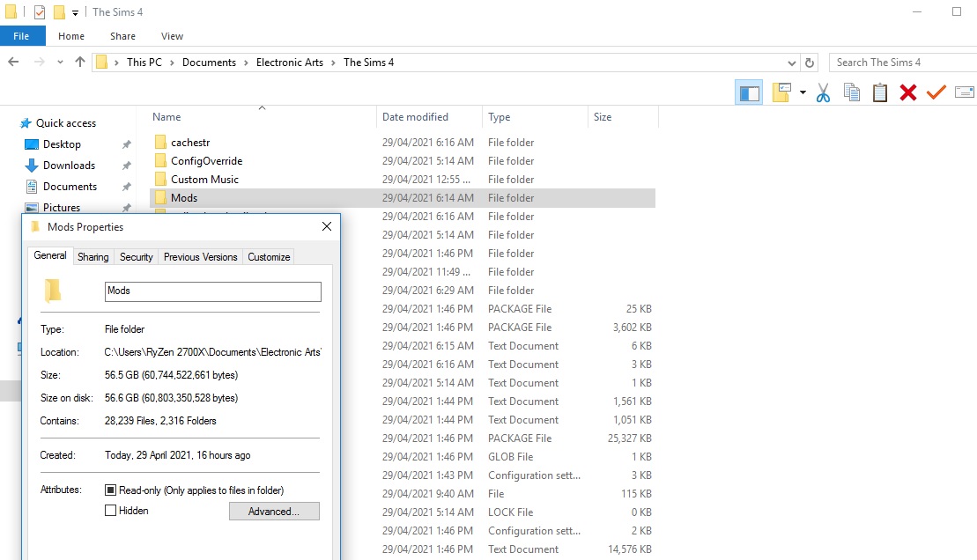Switch to the Sharing tab in Properties
This screenshot has height=560, width=977.
tap(93, 256)
